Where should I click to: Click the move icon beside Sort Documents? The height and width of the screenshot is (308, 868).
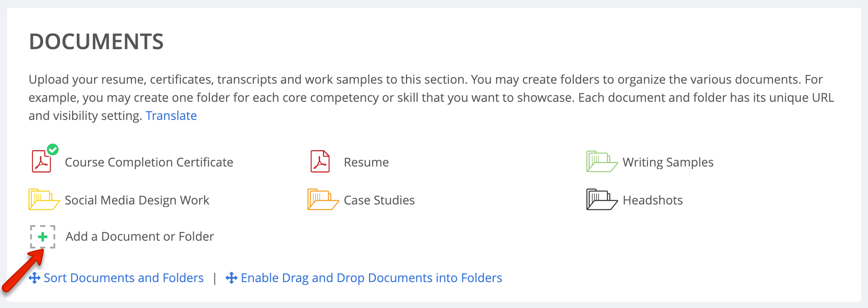(35, 278)
